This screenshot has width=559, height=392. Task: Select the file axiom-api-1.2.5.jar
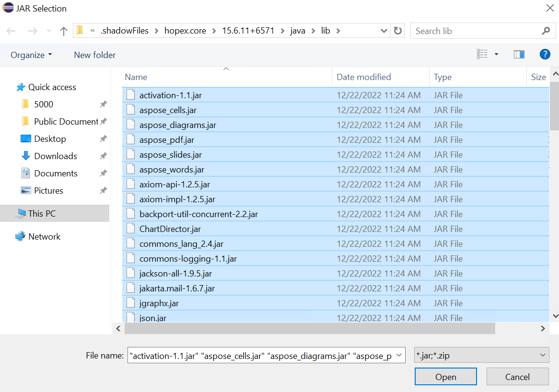336,184
